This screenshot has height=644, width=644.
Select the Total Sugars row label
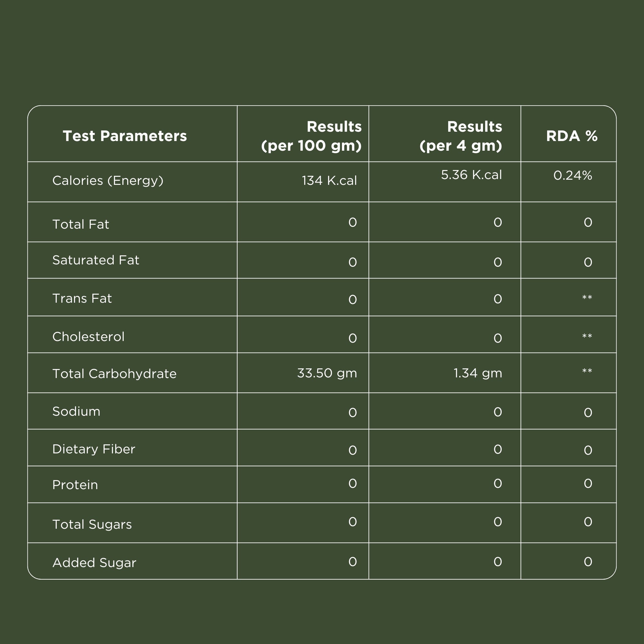92,524
